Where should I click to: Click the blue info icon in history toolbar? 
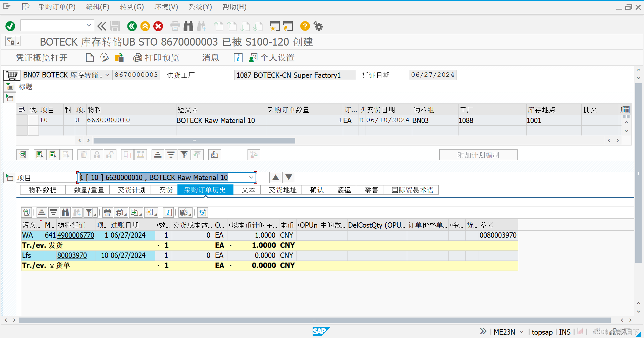168,212
